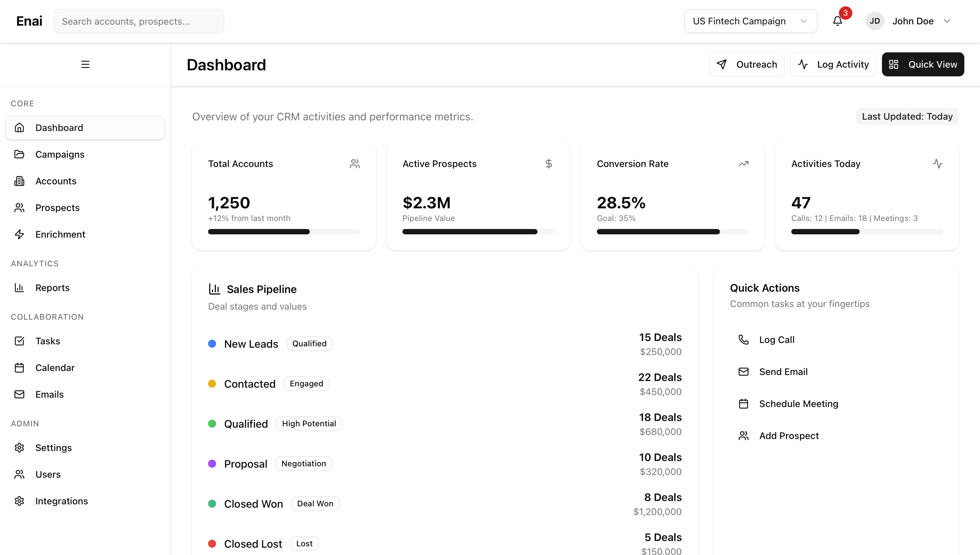The image size is (980, 555).
Task: Open the US Fintech Campaign dropdown
Action: pyautogui.click(x=750, y=21)
